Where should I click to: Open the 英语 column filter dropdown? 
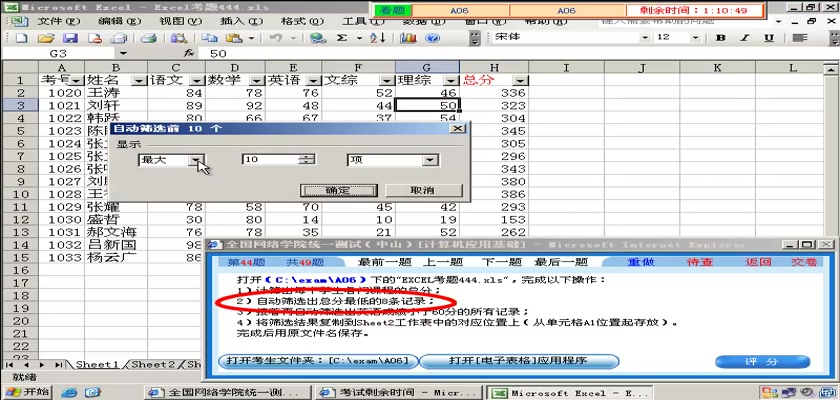click(x=313, y=80)
